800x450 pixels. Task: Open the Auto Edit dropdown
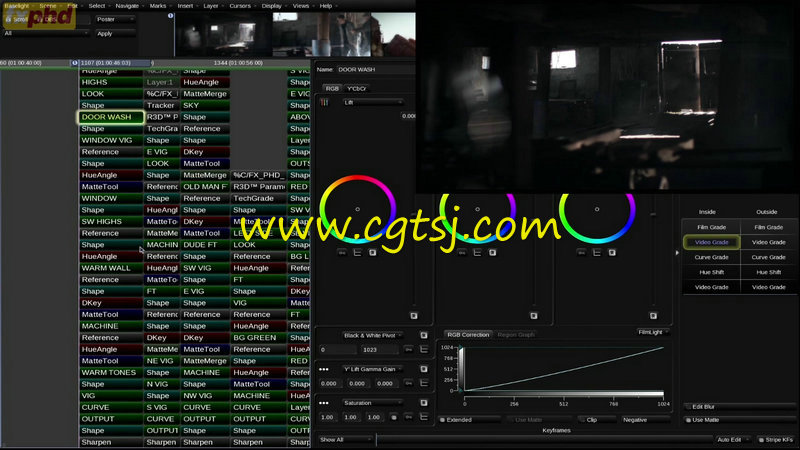click(733, 439)
